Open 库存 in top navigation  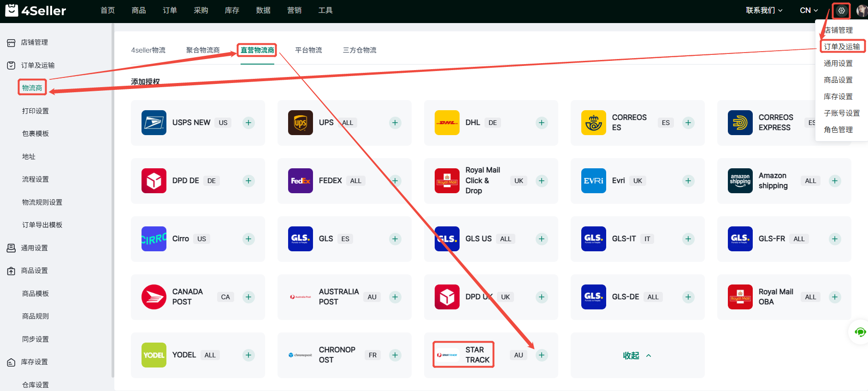click(x=232, y=10)
